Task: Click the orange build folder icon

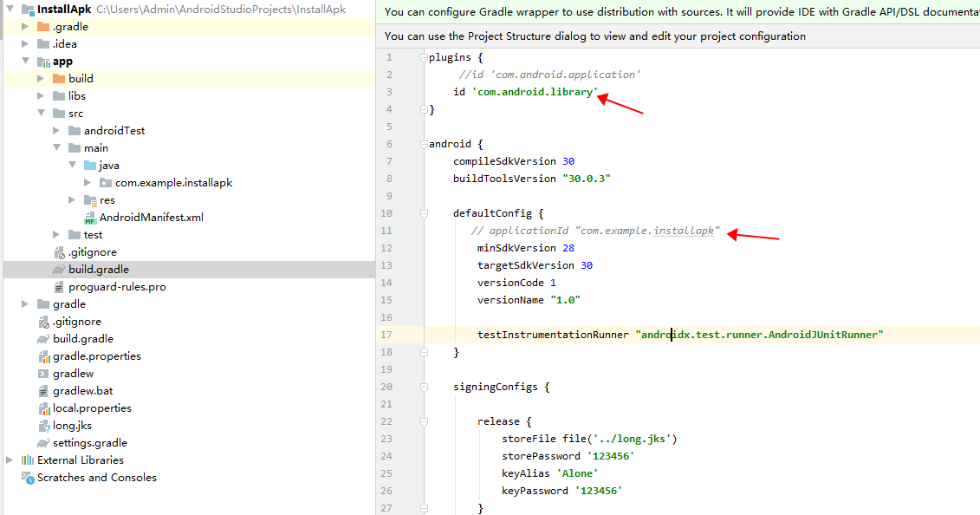Action: (59, 78)
